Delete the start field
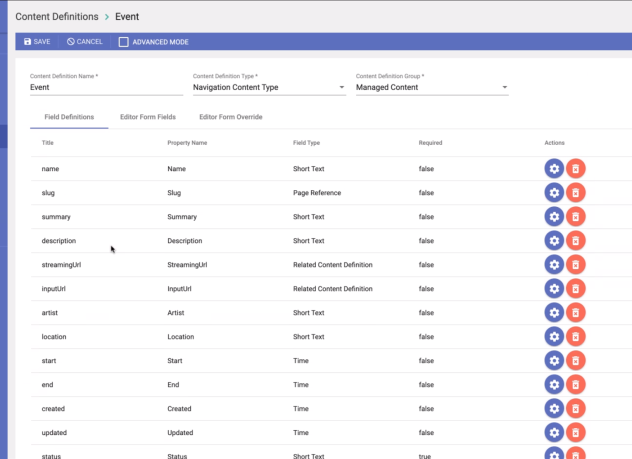The width and height of the screenshot is (632, 459). 576,360
